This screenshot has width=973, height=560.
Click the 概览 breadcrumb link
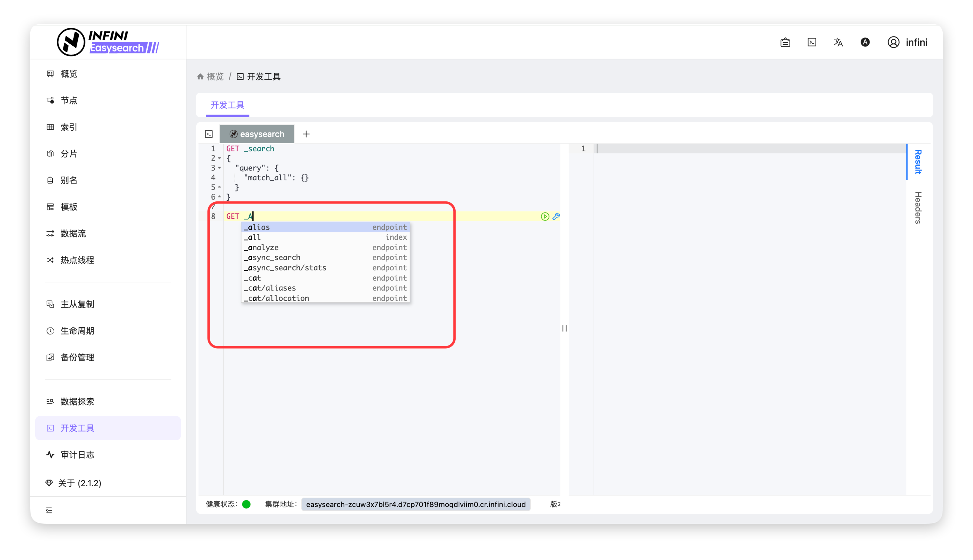tap(215, 77)
